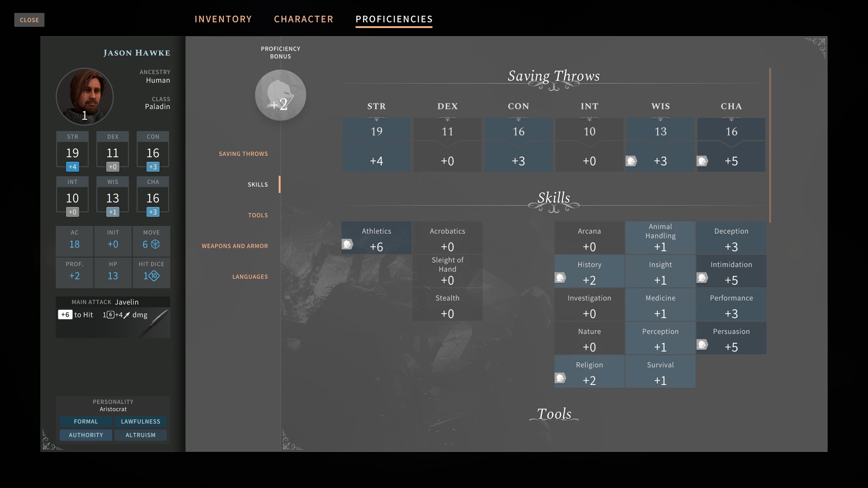
Task: Click the proficiencies panel vertical scrollbar
Action: [x=770, y=145]
